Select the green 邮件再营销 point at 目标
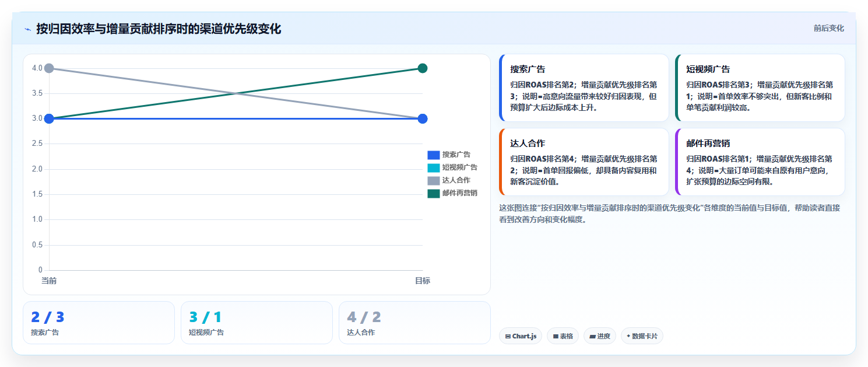Viewport: 868px width, 367px height. point(423,68)
